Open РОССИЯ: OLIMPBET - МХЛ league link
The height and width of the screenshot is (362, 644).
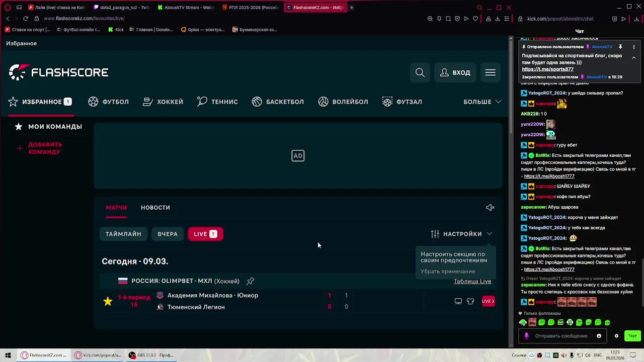coord(185,281)
